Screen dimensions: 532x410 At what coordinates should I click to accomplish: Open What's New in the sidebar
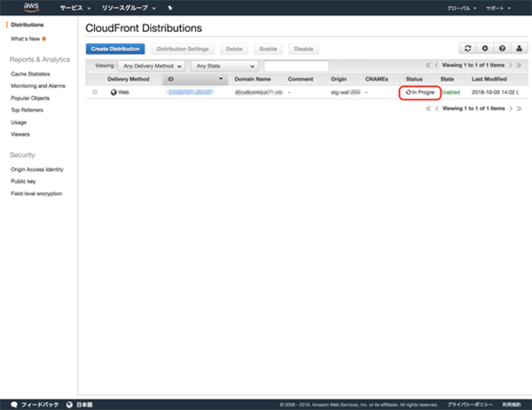point(26,39)
